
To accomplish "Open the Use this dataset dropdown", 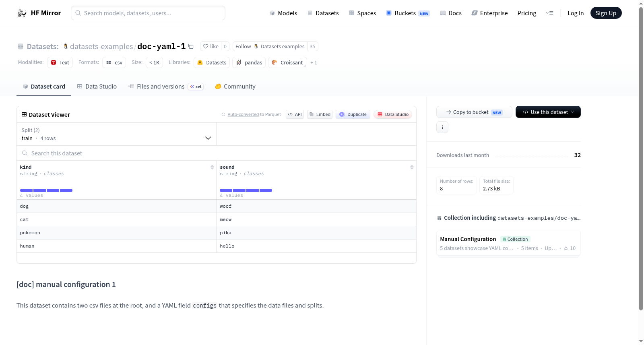I will (x=548, y=112).
